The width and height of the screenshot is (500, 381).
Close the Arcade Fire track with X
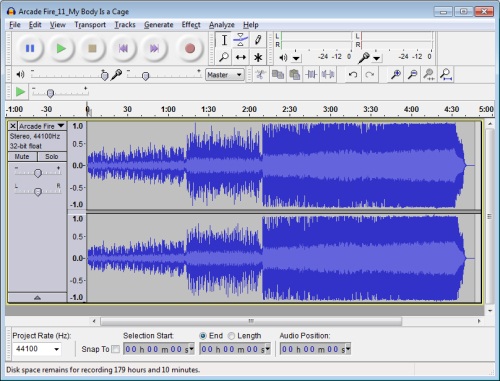pos(13,126)
